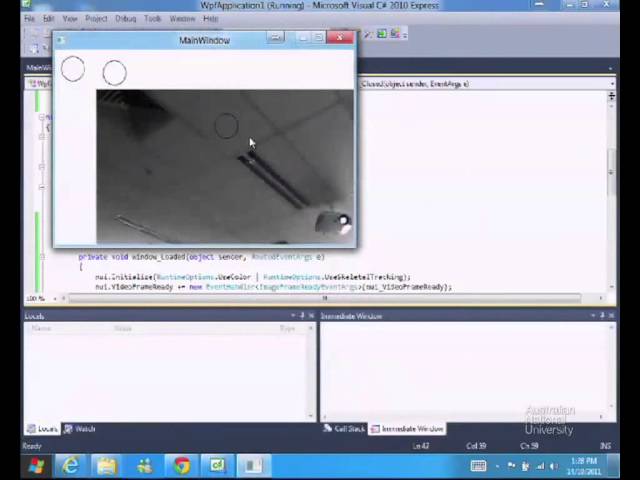Open the Help menu
Screen dimensions: 640x480
(x=211, y=19)
